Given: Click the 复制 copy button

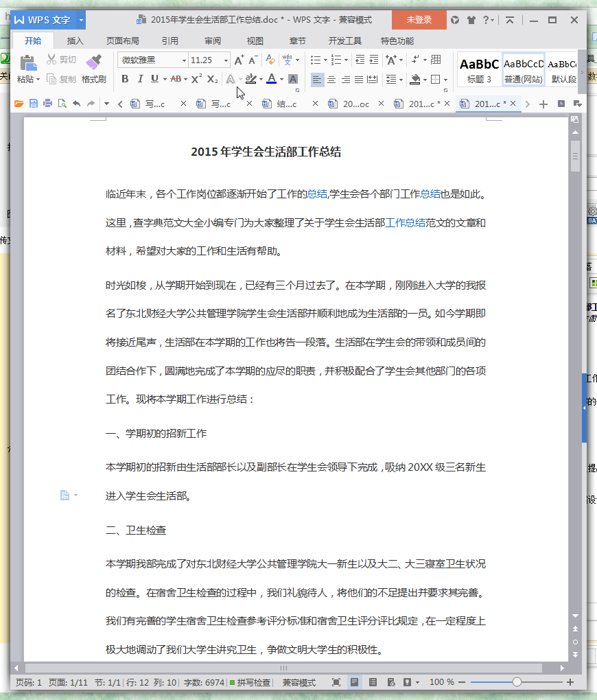Looking at the screenshot, I should point(62,80).
